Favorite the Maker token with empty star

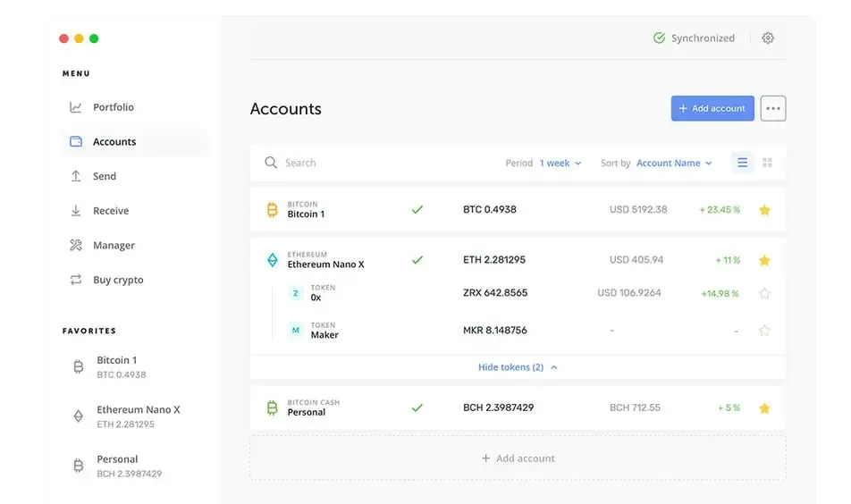(764, 331)
